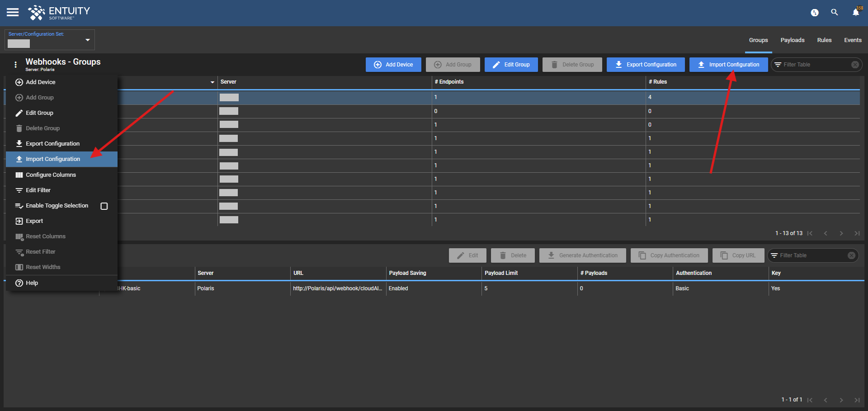The width and height of the screenshot is (868, 411).
Task: Go to last page of groups table
Action: click(857, 233)
